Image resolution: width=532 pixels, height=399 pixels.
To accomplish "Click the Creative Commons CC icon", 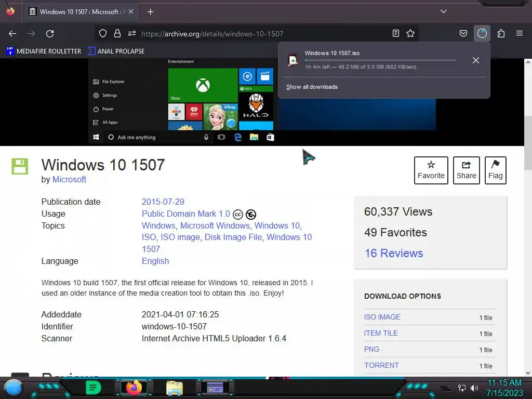I will pos(238,215).
